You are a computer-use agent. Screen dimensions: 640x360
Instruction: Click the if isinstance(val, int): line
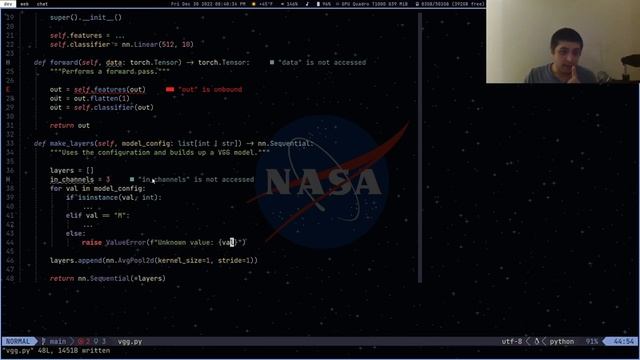[x=113, y=197]
